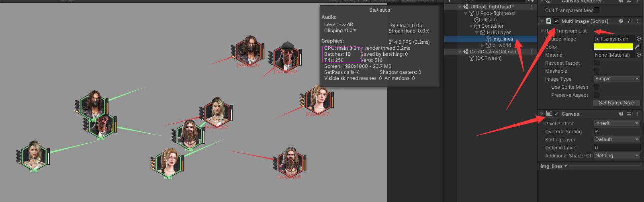Open Multi Image script help icon
This screenshot has width=644, height=202.
pos(621,21)
